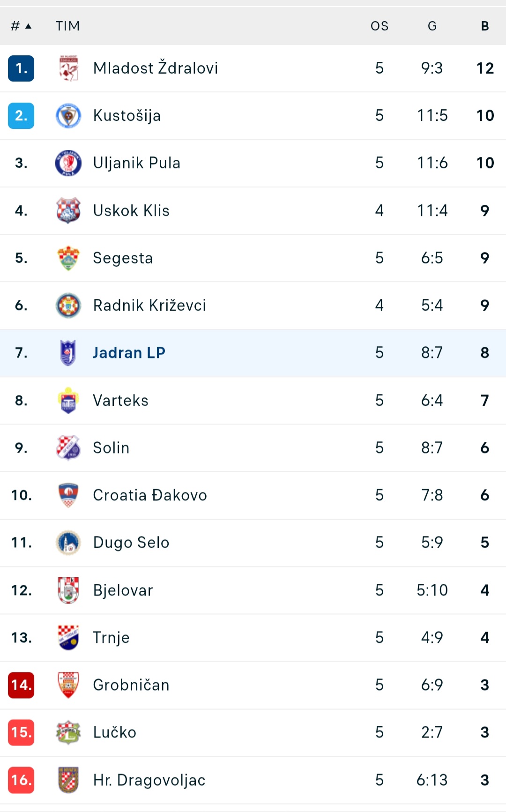The width and height of the screenshot is (506, 812).
Task: Click the Jadran LP team crest
Action: pos(68,353)
